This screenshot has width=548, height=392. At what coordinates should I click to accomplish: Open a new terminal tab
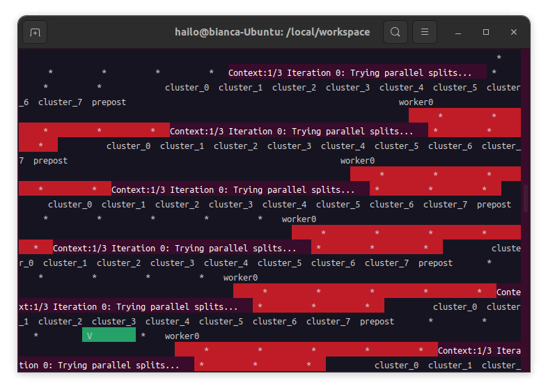tap(35, 32)
